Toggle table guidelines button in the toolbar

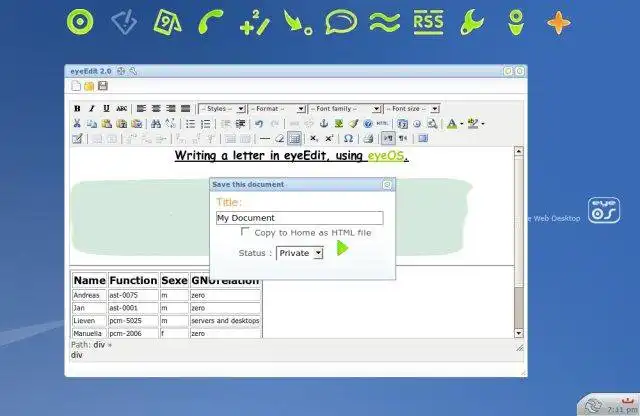point(294,139)
